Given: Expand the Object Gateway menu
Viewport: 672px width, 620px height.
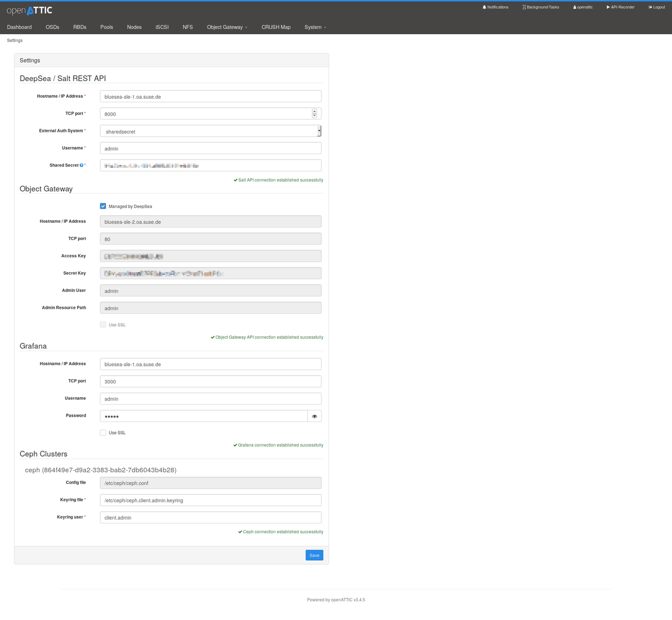Looking at the screenshot, I should pos(227,27).
